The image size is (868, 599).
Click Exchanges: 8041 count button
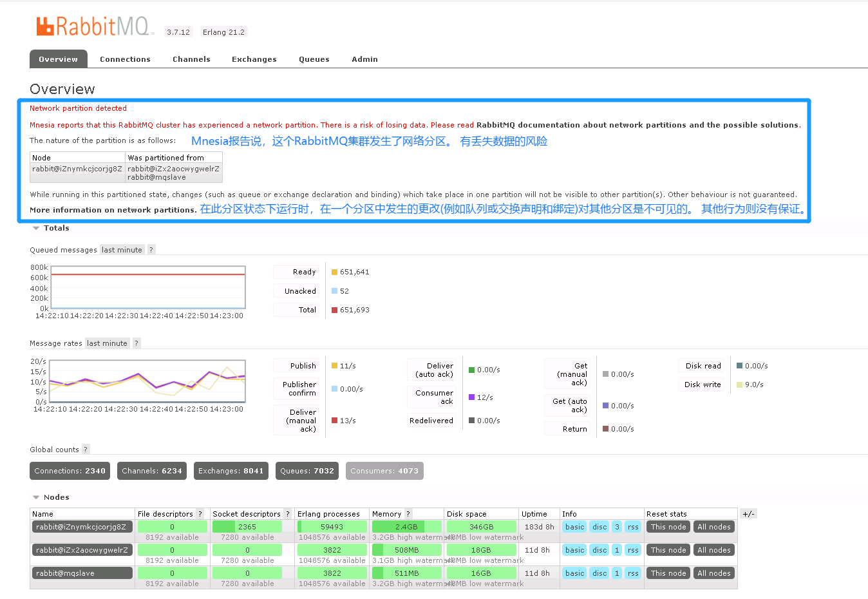(x=231, y=471)
